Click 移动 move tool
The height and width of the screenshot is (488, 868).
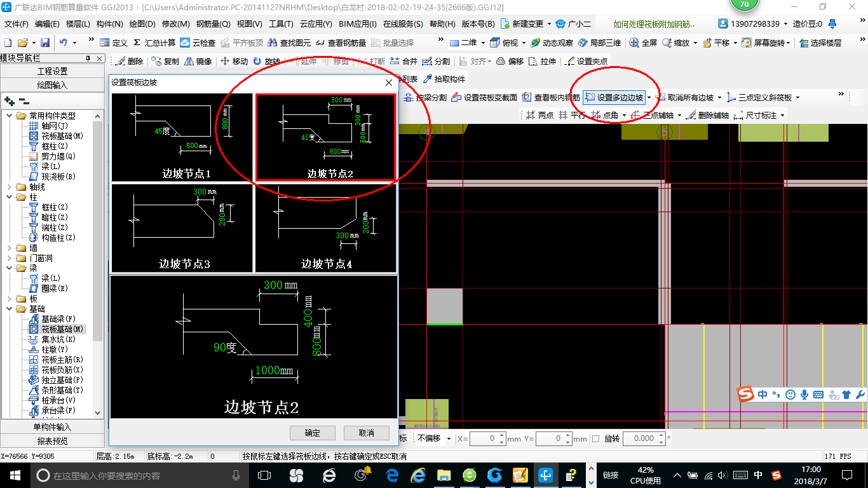point(234,62)
